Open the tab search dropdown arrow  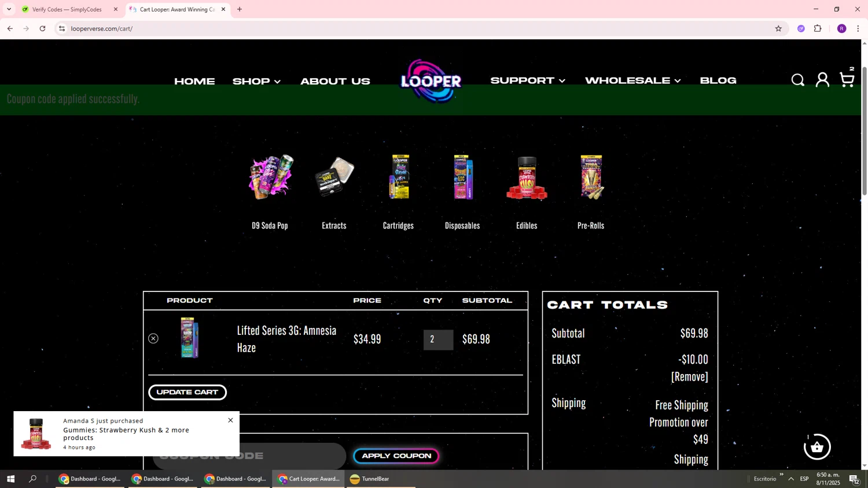click(x=9, y=9)
